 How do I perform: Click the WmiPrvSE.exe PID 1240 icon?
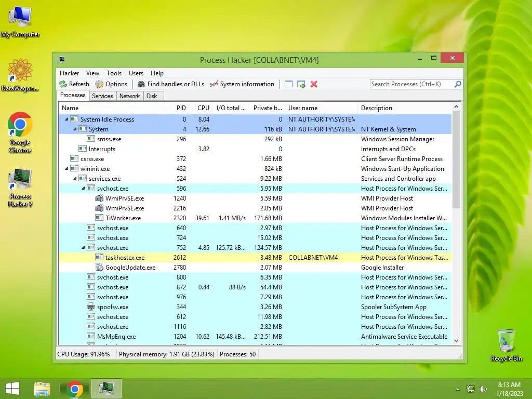pyautogui.click(x=99, y=198)
